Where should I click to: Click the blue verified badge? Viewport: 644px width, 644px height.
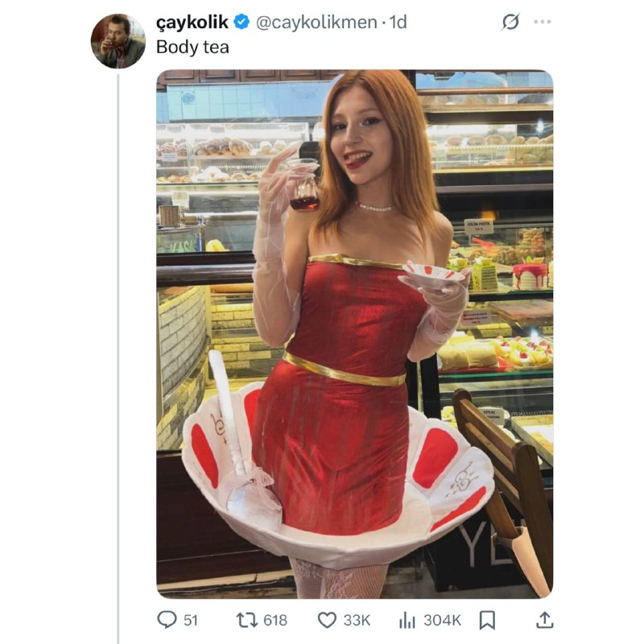pos(242,22)
